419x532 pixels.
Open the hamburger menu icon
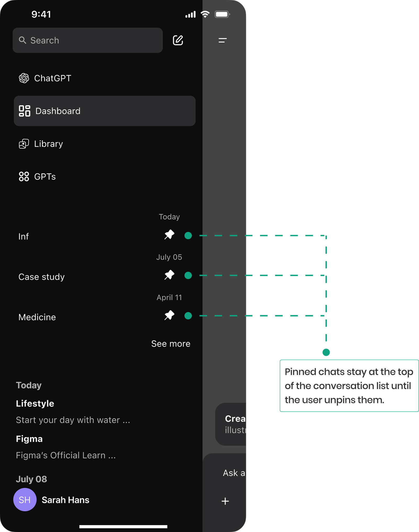pos(222,40)
